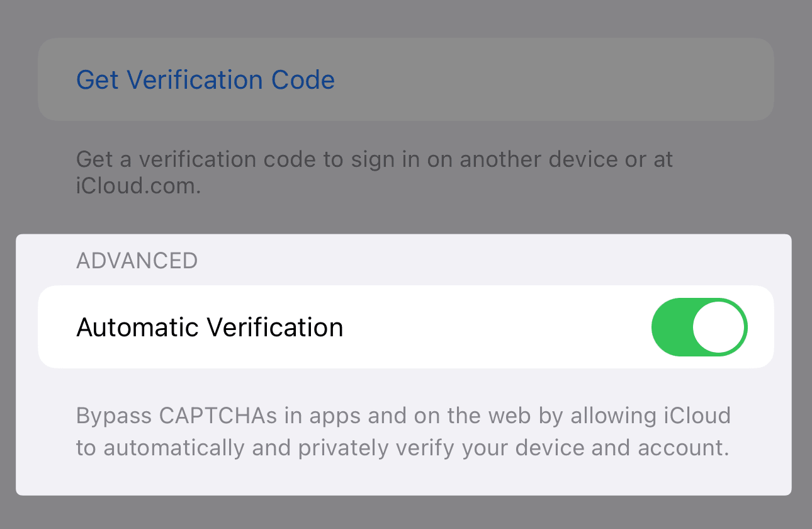The image size is (812, 529).
Task: Click empty space in Automatic Verification row
Action: point(497,327)
